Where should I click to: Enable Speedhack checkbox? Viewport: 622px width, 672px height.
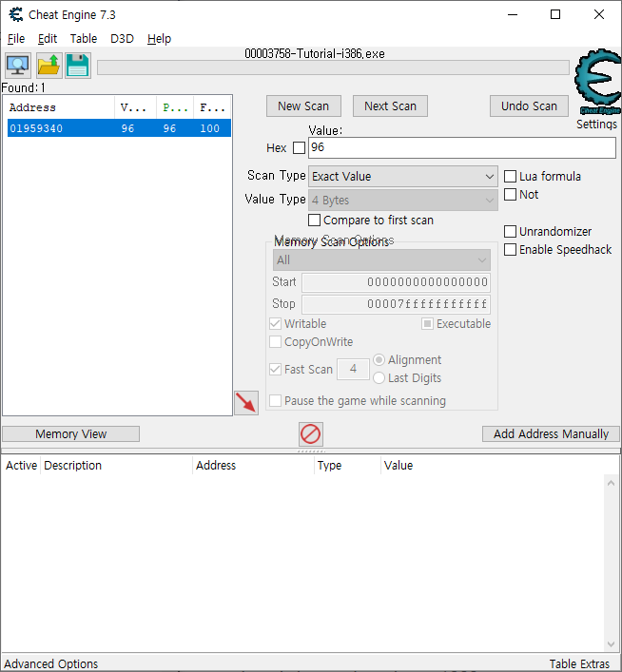point(510,249)
